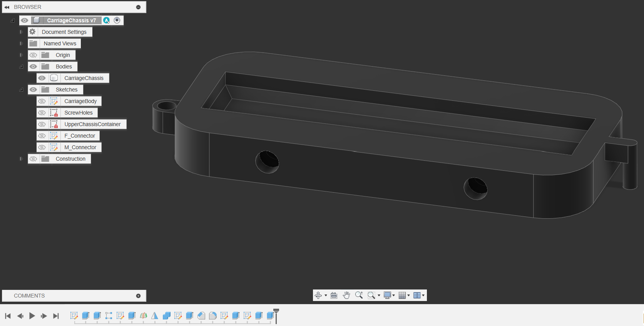This screenshot has height=326, width=644.
Task: Step back one timeline feature
Action: pos(20,316)
